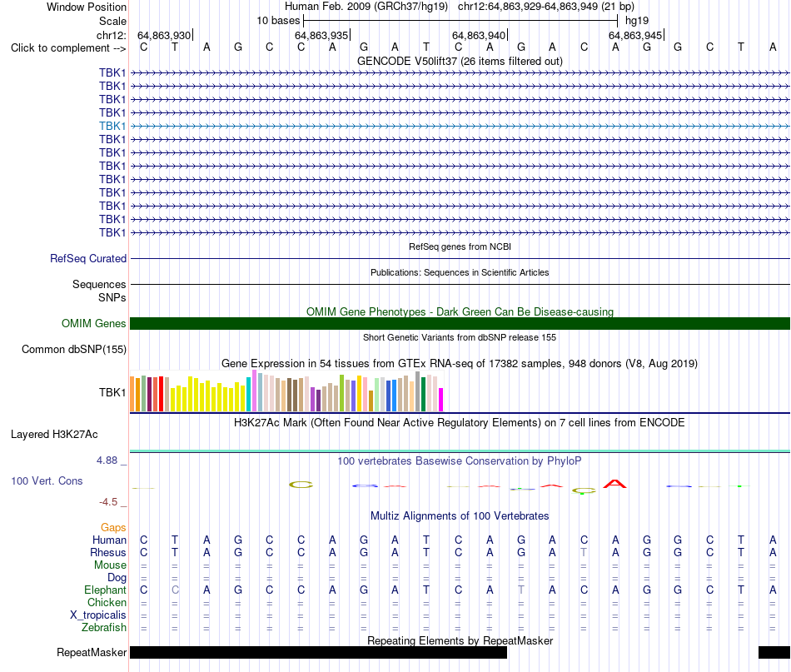791x672 pixels.
Task: Open 'RefSeq genes from NCBI' track title
Action: coord(460,246)
